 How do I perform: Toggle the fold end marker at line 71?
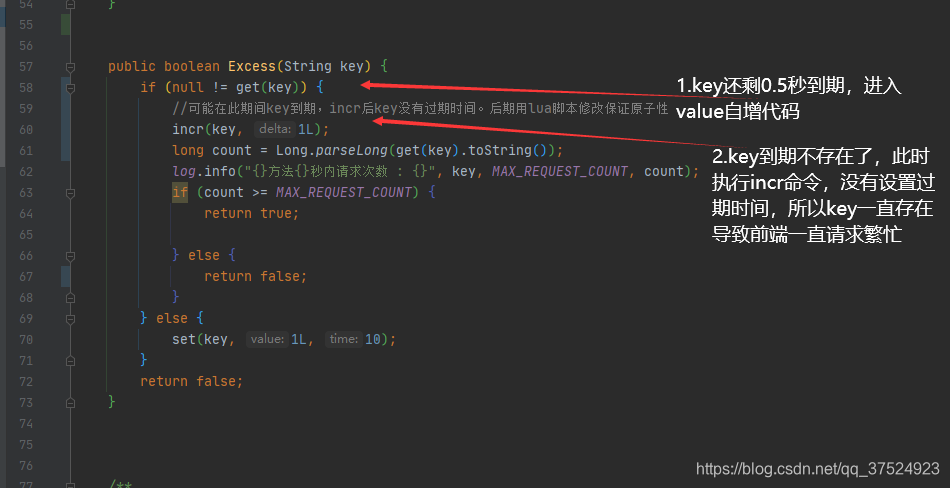[x=70, y=361]
